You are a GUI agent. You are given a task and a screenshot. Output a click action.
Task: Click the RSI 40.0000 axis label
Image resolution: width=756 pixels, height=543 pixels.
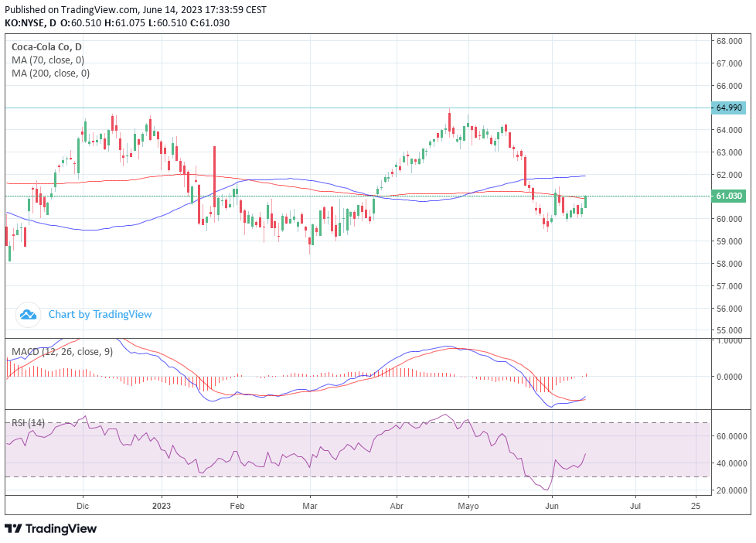(x=731, y=463)
